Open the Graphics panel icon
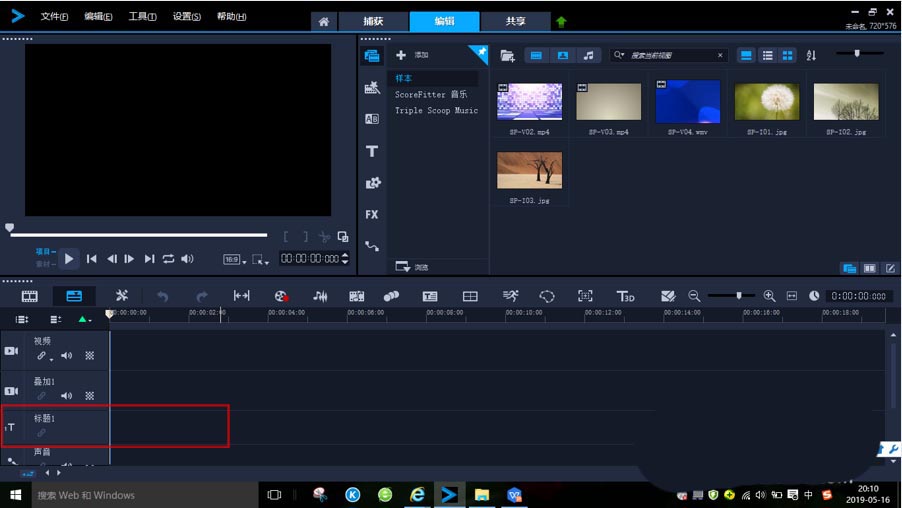 point(373,183)
